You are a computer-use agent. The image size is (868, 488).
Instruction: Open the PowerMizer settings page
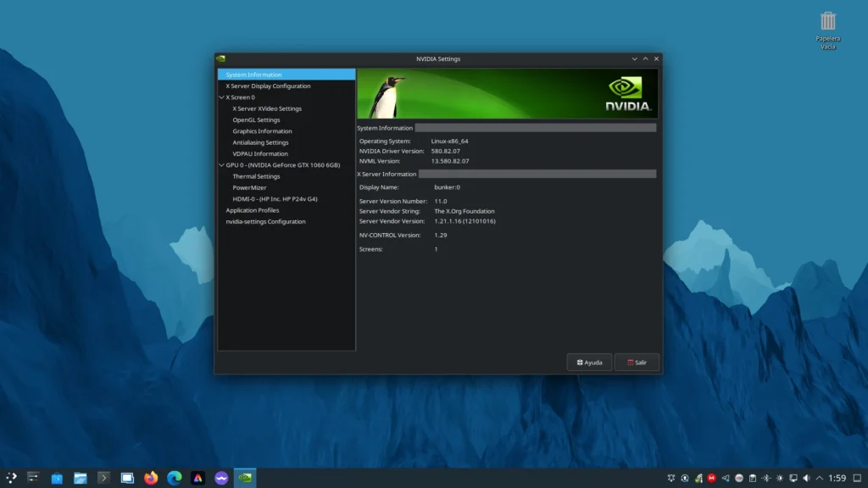(x=250, y=188)
